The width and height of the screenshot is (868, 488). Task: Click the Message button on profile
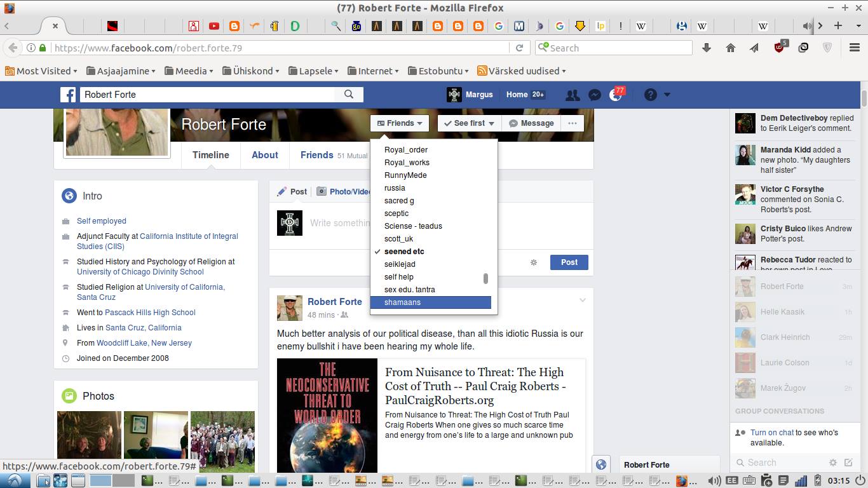[x=531, y=123]
